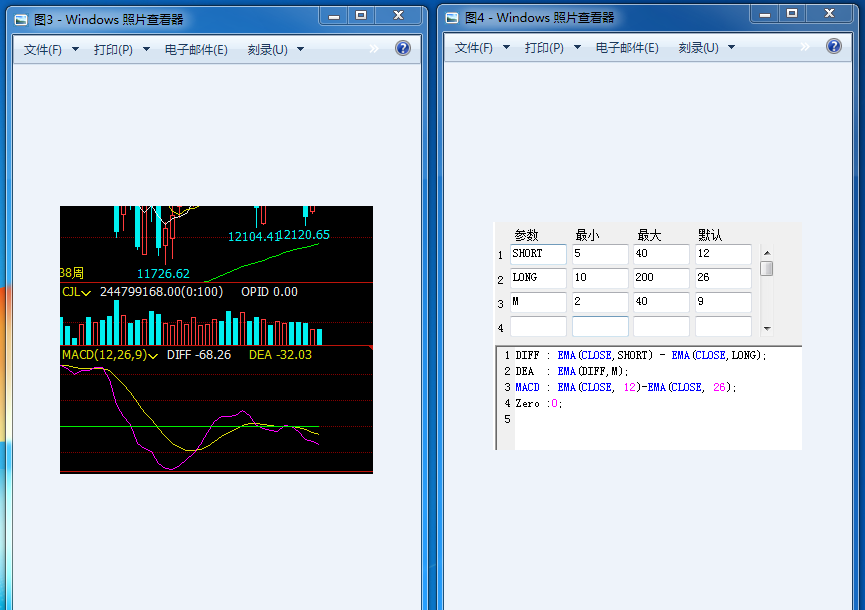Image resolution: width=865 pixels, height=610 pixels.
Task: Open Help in the 图3 viewer window
Action: (403, 48)
